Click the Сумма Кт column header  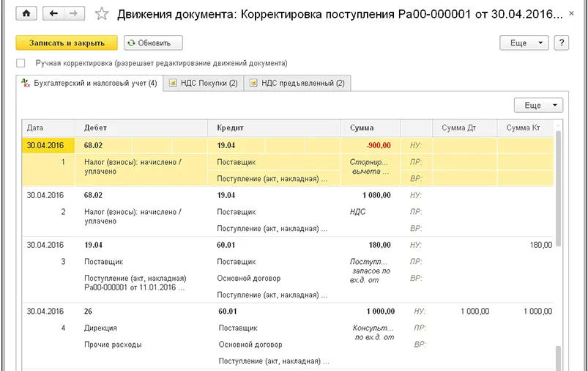pyautogui.click(x=525, y=128)
